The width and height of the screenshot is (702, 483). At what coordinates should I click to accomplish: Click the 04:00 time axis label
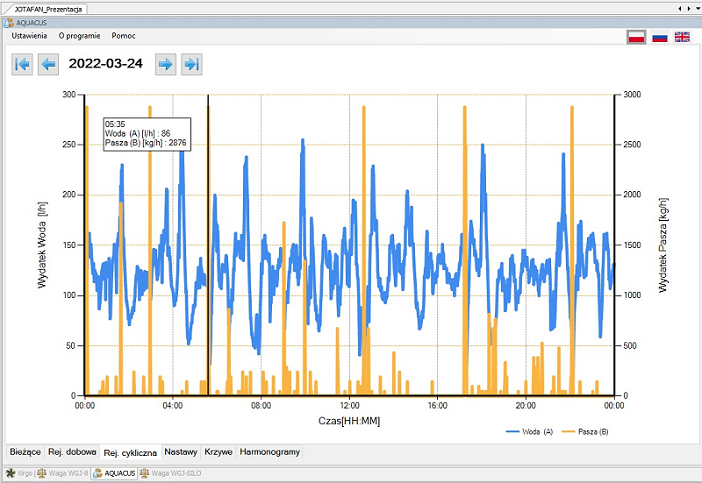coord(172,406)
